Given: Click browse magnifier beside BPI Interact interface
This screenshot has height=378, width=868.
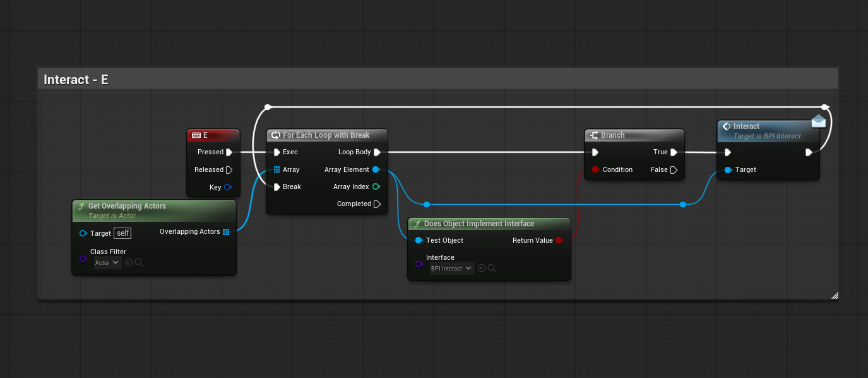Looking at the screenshot, I should pos(492,268).
